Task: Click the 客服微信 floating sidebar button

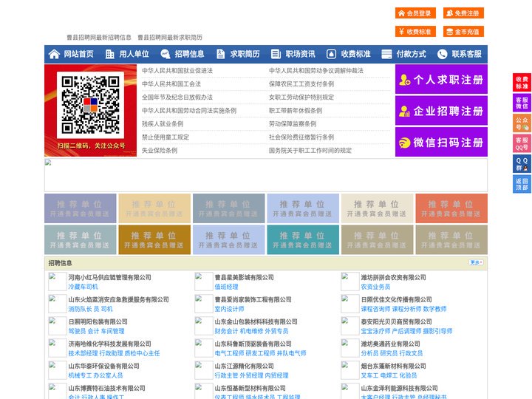Action: coord(522,103)
